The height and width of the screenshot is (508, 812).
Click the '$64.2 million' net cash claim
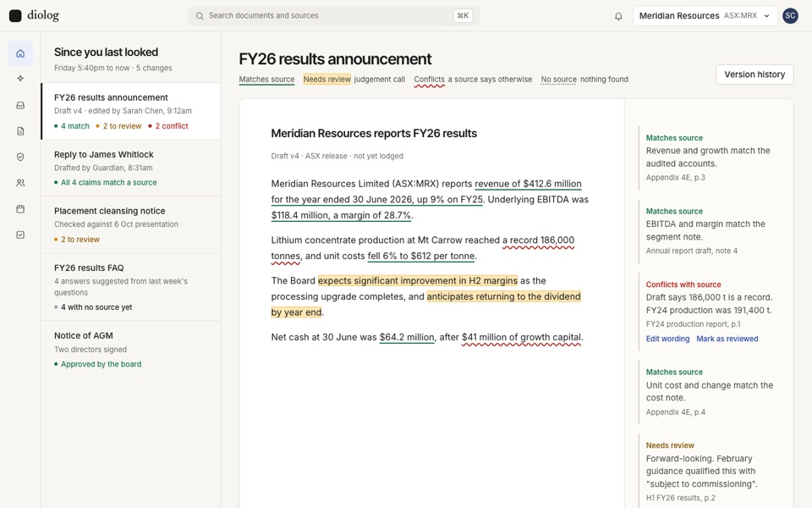(407, 337)
